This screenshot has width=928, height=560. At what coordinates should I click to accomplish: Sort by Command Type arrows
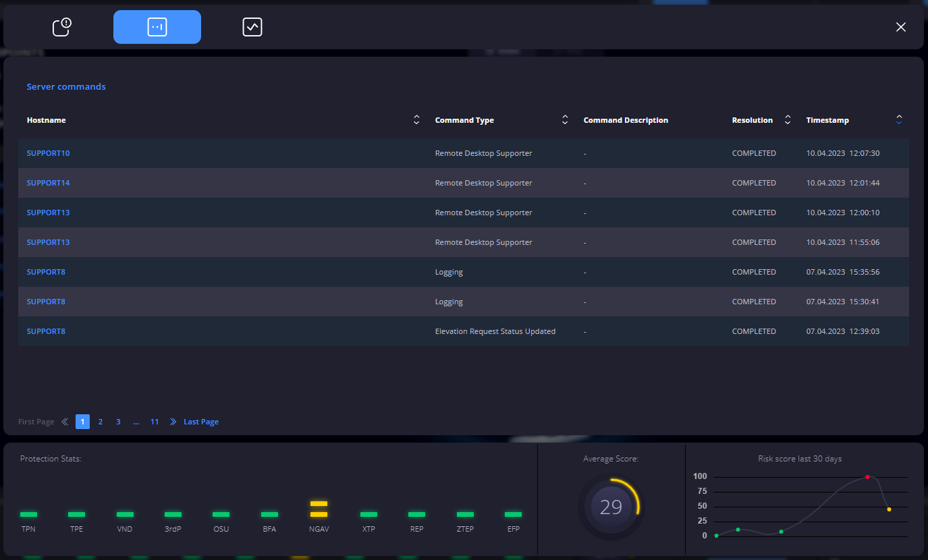[x=565, y=120]
